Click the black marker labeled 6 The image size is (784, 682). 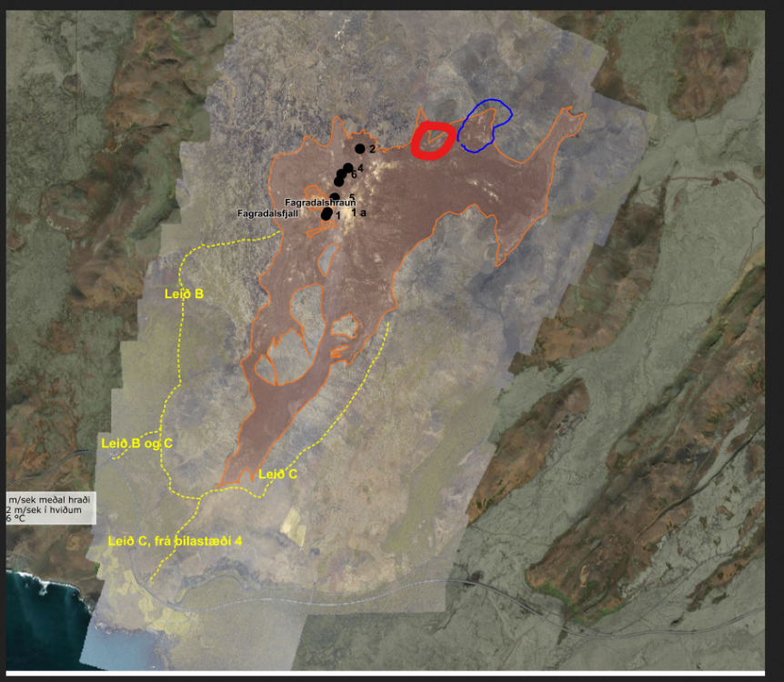[342, 175]
